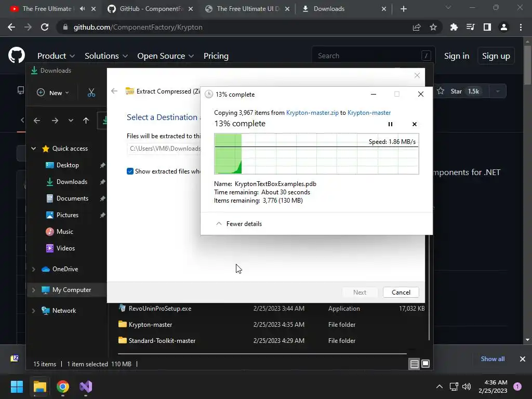Open a new browser tab

tap(403, 9)
